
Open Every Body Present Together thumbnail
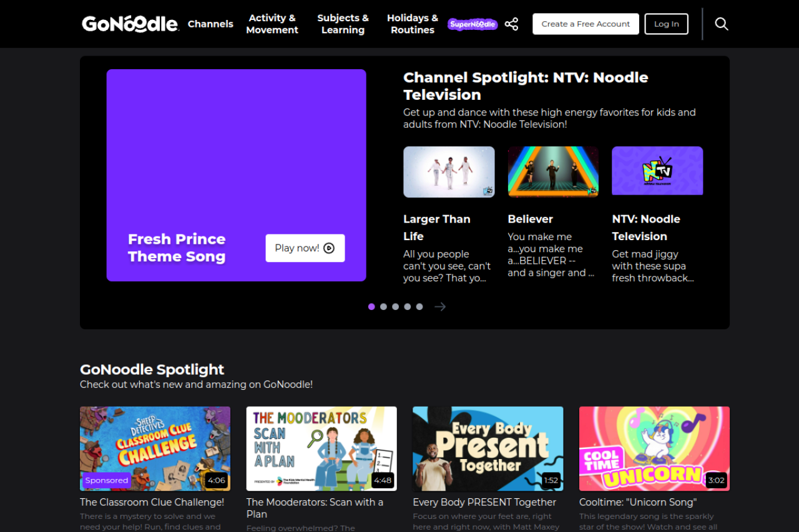pyautogui.click(x=488, y=449)
